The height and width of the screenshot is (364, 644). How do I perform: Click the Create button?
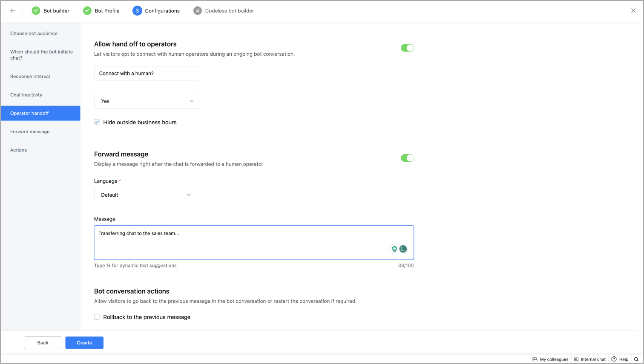pos(84,343)
